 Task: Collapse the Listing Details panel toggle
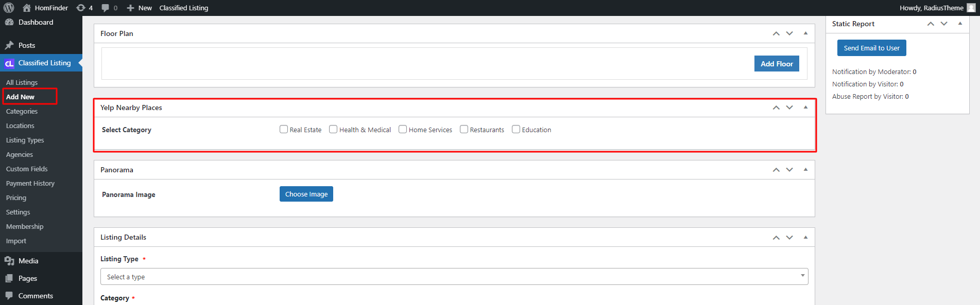[805, 237]
